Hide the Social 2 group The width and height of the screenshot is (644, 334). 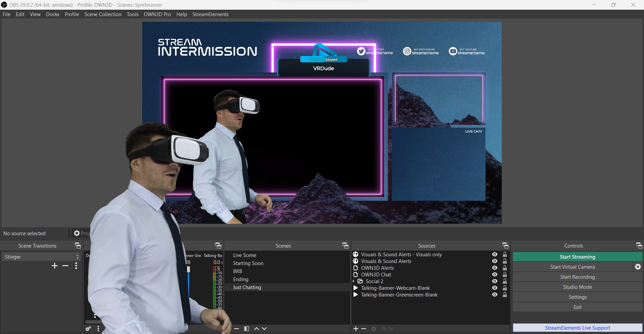pos(495,281)
